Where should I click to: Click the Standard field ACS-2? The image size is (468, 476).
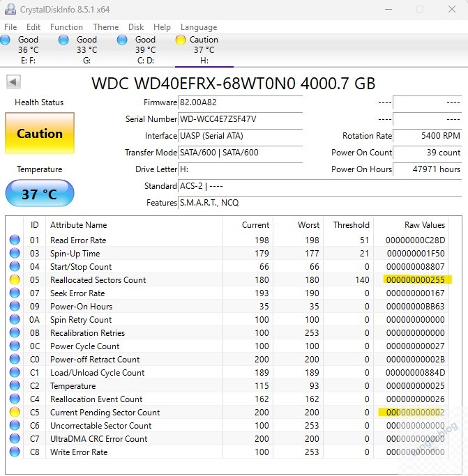pos(319,186)
